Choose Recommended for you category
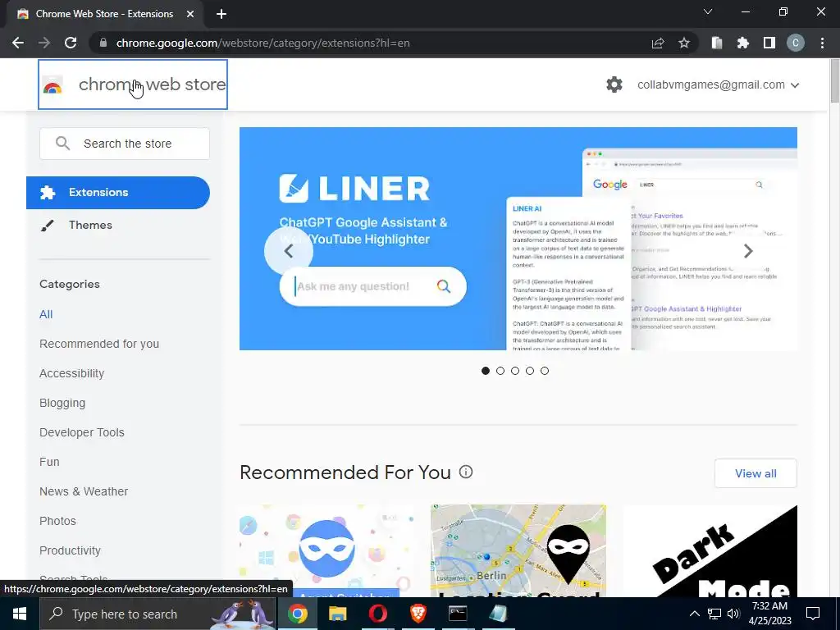The width and height of the screenshot is (840, 630). pos(99,344)
